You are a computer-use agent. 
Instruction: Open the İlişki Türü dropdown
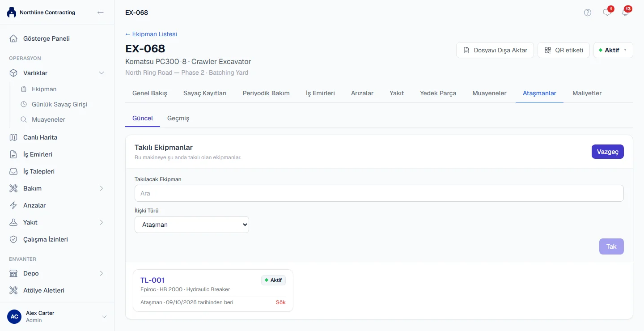192,225
